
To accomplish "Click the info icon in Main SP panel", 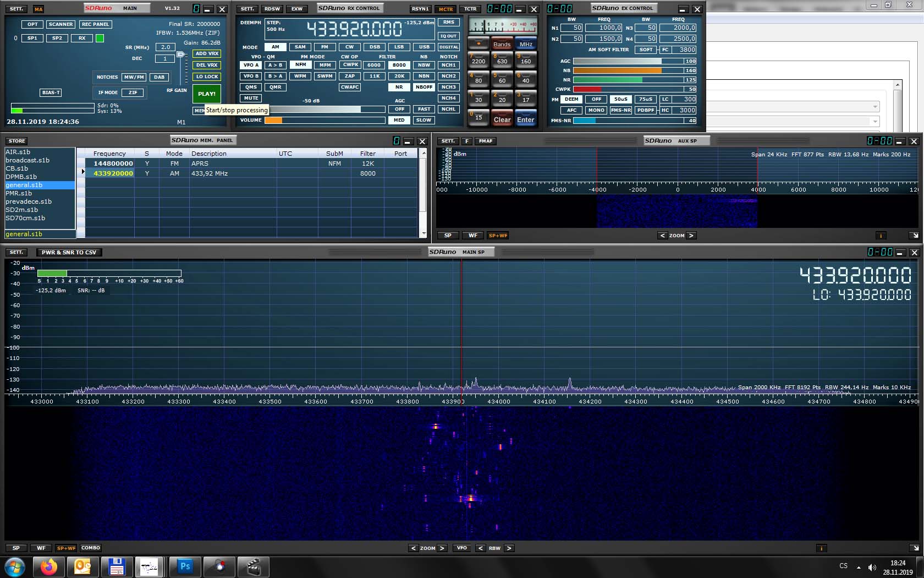I will point(821,548).
